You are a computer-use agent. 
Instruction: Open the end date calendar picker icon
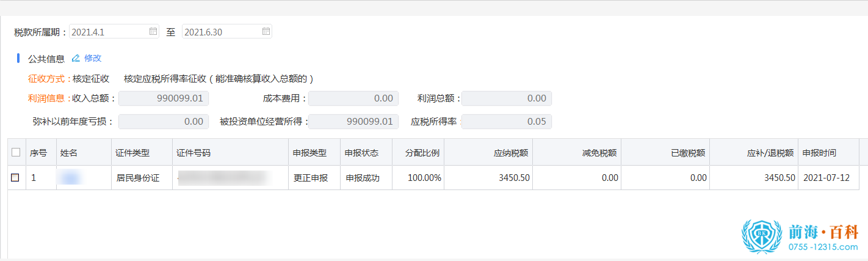tap(266, 31)
